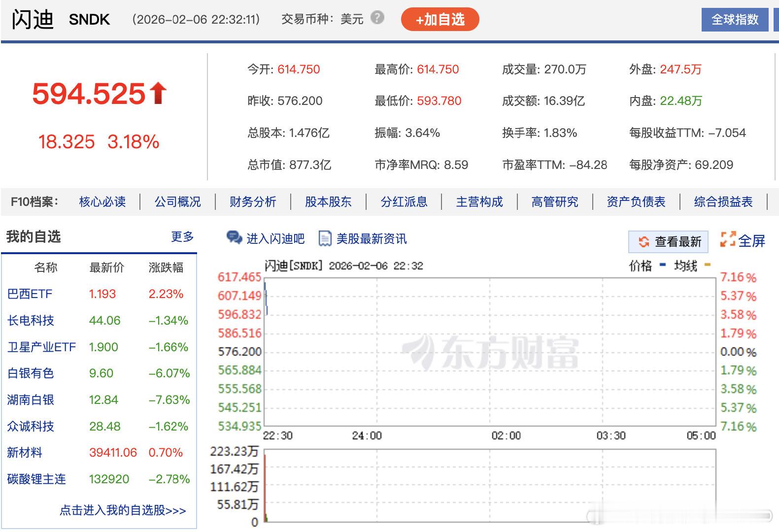
Task: Open 长电科技 in watchlist
Action: (x=31, y=321)
